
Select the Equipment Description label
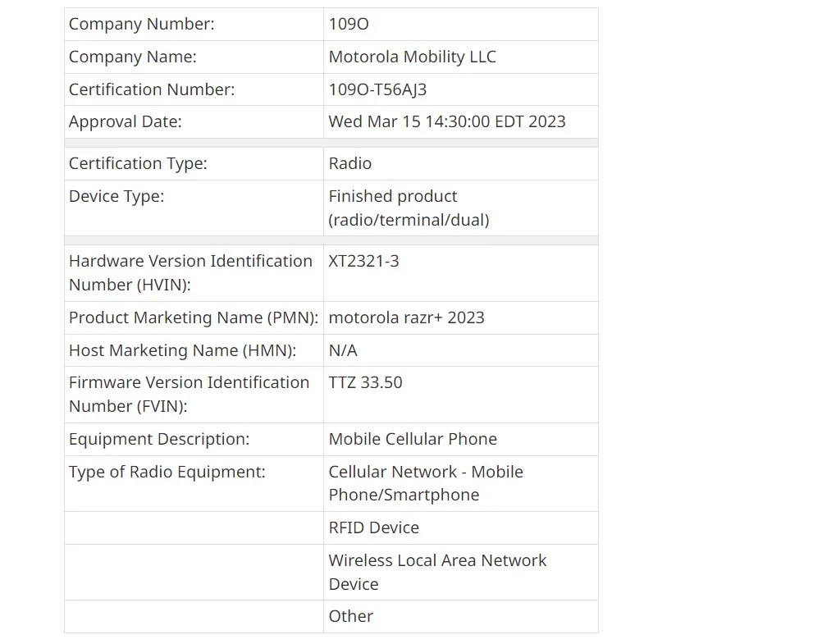click(x=159, y=439)
